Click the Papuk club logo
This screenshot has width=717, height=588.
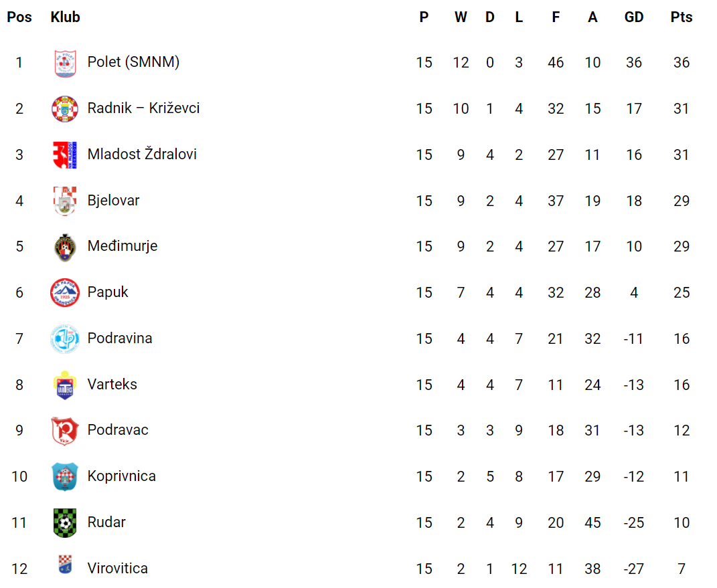tap(65, 292)
